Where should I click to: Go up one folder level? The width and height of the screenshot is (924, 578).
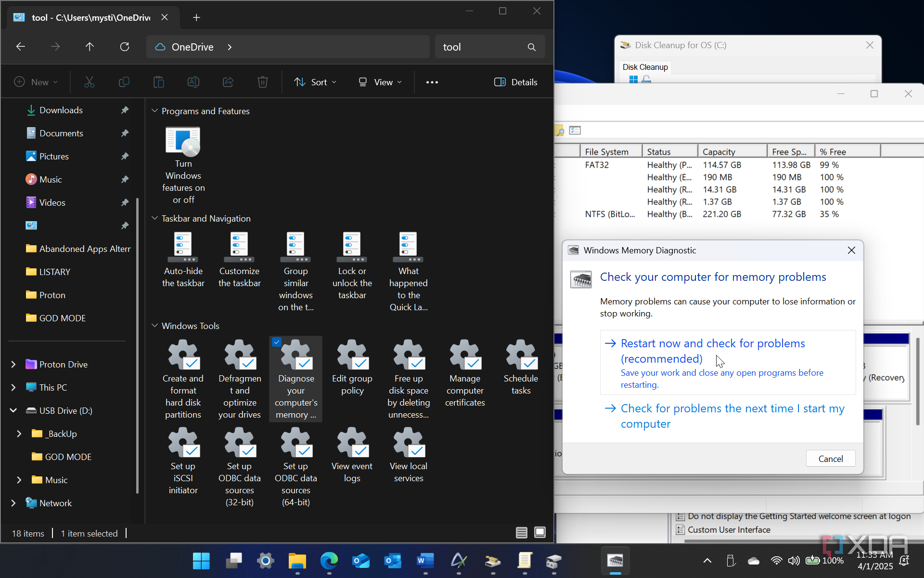coord(90,47)
